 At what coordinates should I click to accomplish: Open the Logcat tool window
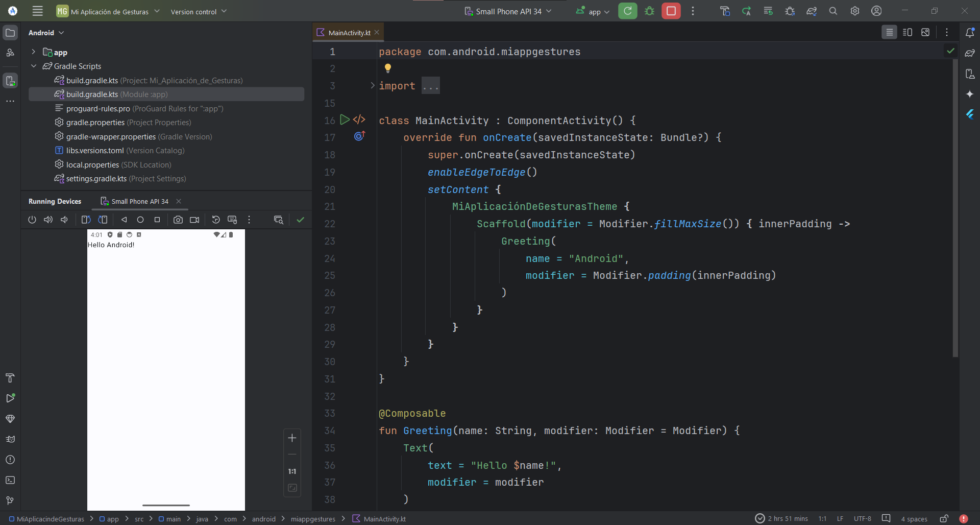10,439
